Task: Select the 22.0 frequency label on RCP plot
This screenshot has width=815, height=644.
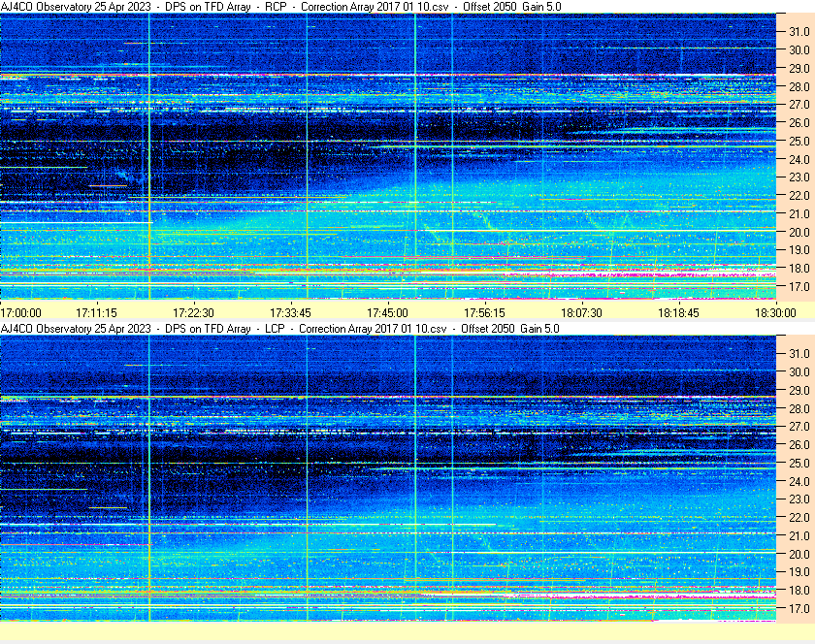Action: click(799, 196)
